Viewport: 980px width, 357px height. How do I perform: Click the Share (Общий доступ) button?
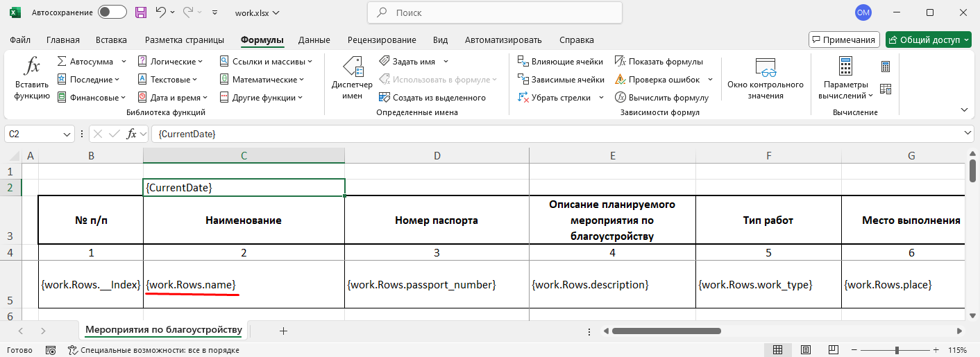(x=929, y=40)
